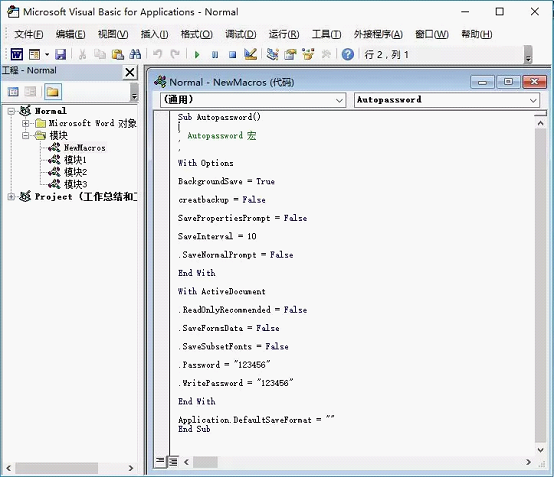Pause execution with the Break icon
This screenshot has width=554, height=477.
[215, 55]
